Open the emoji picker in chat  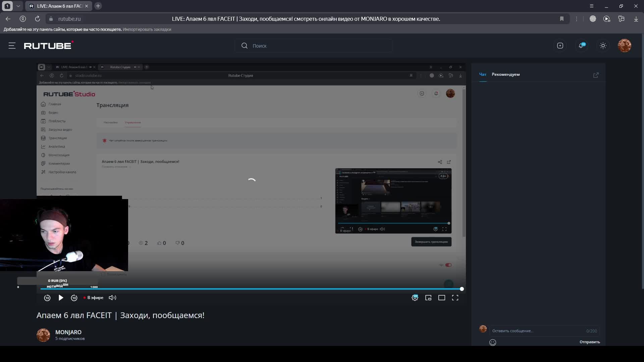coord(493,342)
